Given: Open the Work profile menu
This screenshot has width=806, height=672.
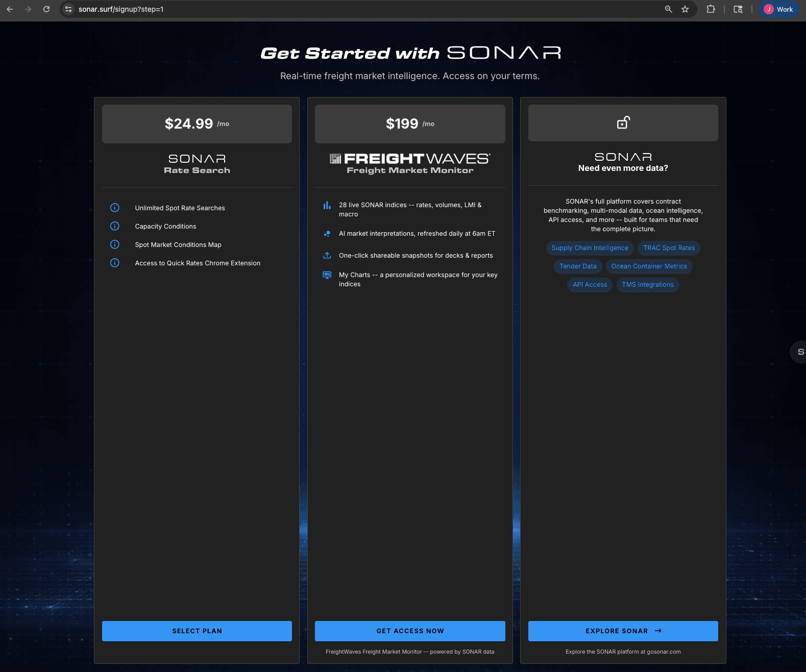Looking at the screenshot, I should (x=778, y=9).
